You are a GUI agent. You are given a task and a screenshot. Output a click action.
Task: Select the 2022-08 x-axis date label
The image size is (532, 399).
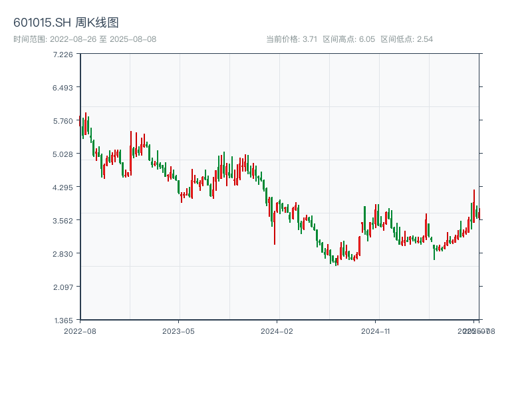click(x=80, y=331)
